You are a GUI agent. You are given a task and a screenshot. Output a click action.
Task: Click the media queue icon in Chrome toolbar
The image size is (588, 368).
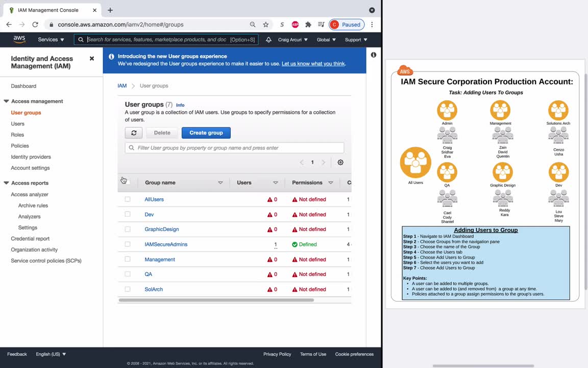[321, 25]
